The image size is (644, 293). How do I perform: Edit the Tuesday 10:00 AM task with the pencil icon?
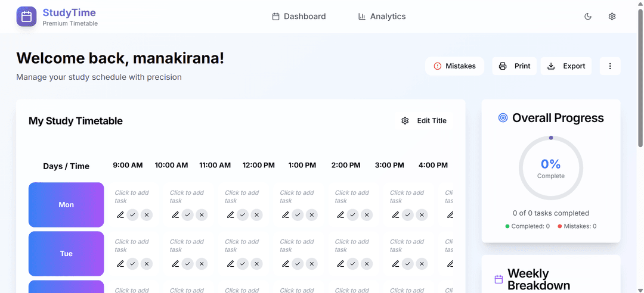point(175,263)
